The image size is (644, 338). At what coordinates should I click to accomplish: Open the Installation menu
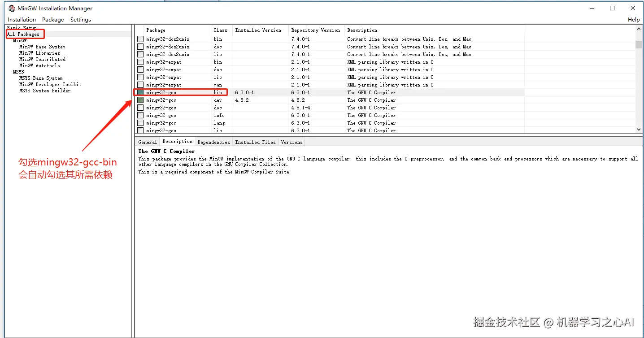tap(22, 20)
